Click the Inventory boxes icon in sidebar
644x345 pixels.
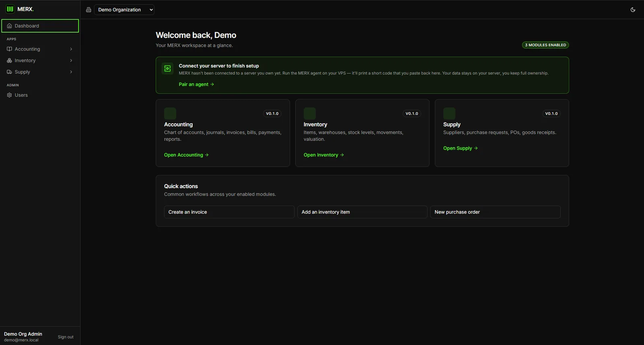pyautogui.click(x=9, y=60)
